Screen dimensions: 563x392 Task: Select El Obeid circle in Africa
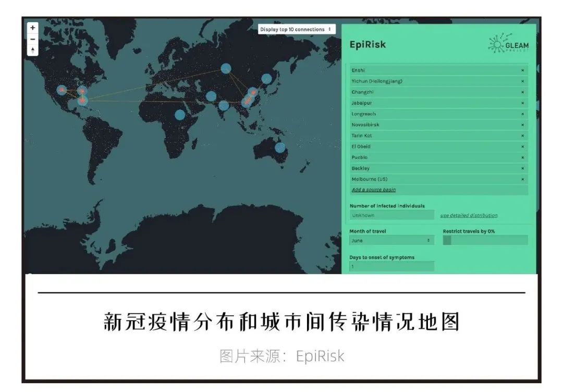point(180,115)
